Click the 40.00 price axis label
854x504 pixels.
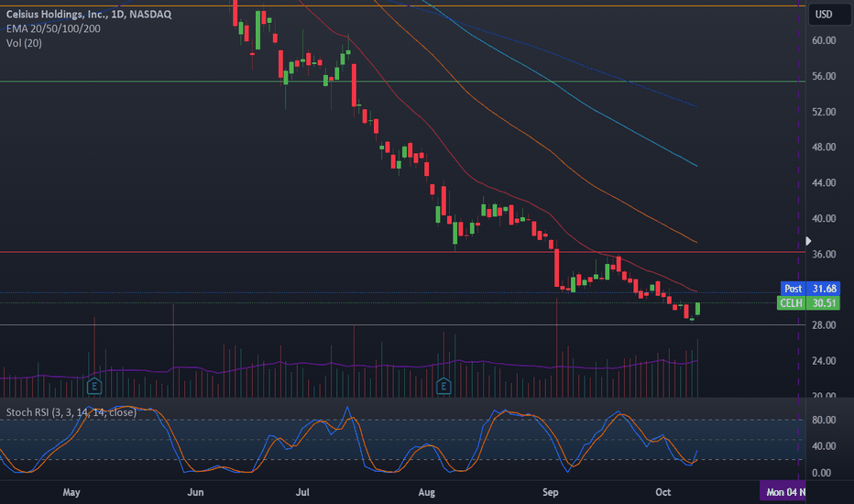tap(824, 218)
